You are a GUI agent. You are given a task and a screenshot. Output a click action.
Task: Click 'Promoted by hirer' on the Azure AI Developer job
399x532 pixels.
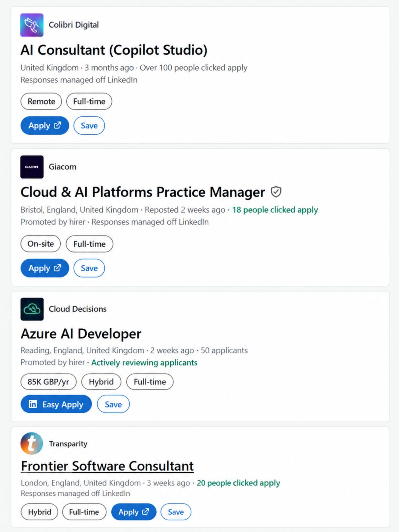[53, 362]
